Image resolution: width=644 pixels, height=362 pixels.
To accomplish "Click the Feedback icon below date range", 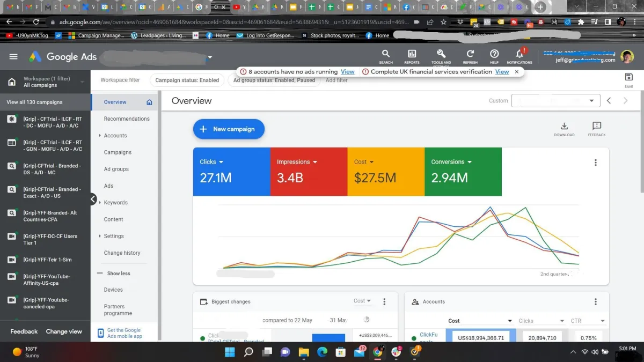I will pos(597,126).
